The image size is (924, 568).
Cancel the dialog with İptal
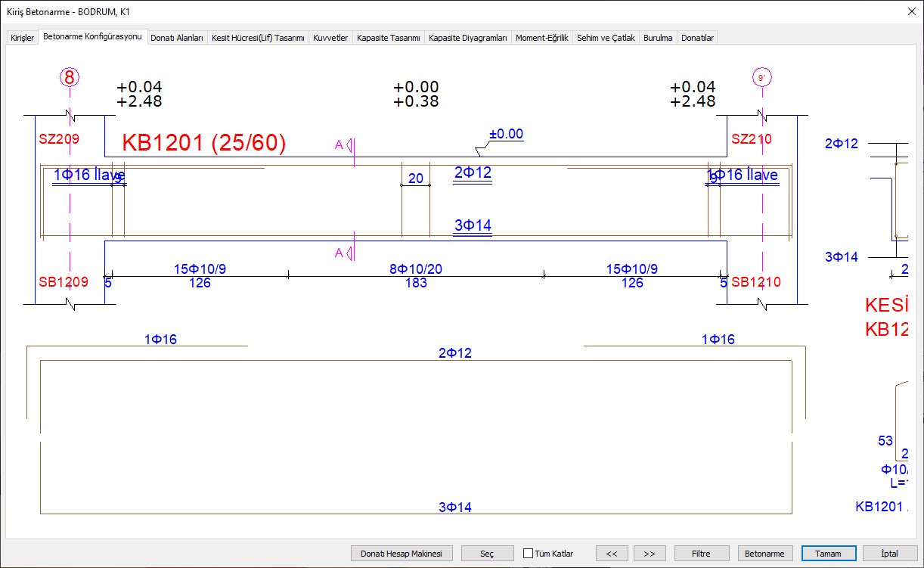(890, 554)
